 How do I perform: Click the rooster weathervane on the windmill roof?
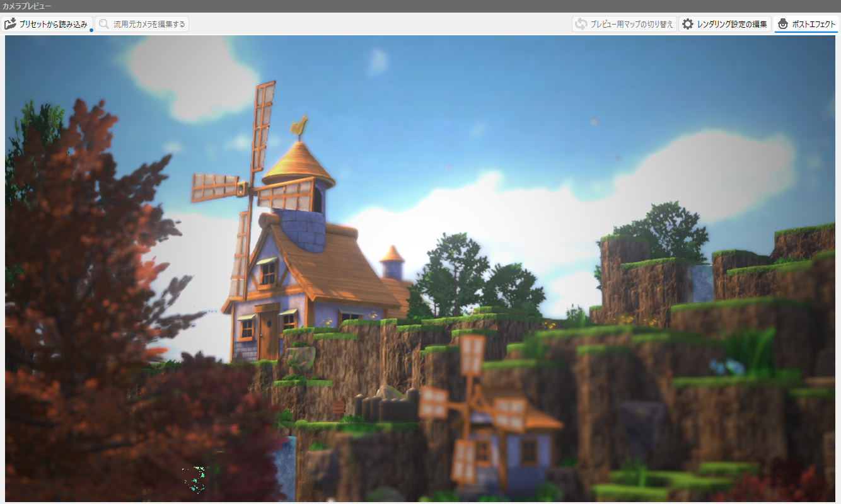tap(299, 126)
